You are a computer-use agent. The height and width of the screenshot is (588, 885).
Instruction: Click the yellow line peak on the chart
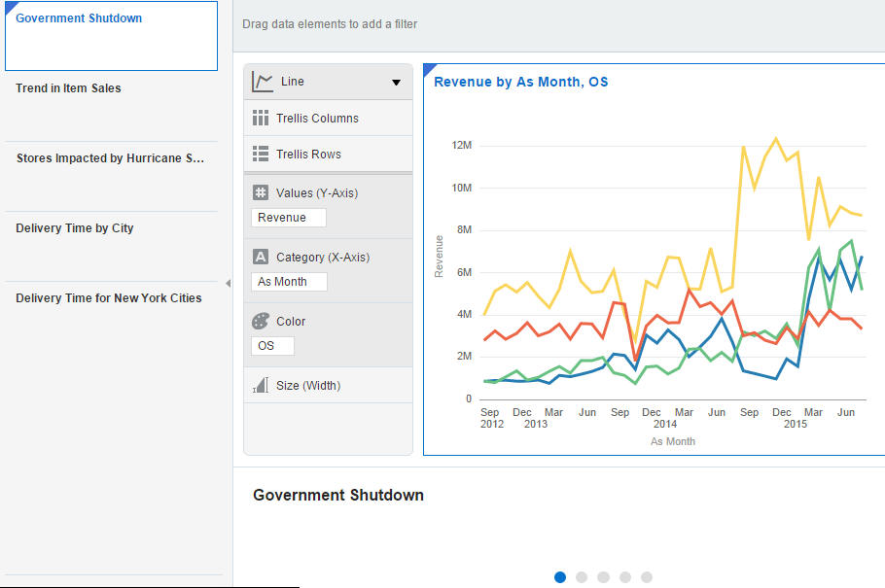coord(776,138)
